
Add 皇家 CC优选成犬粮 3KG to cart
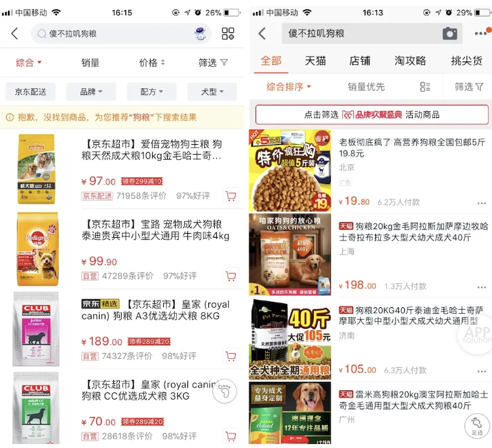pyautogui.click(x=231, y=436)
